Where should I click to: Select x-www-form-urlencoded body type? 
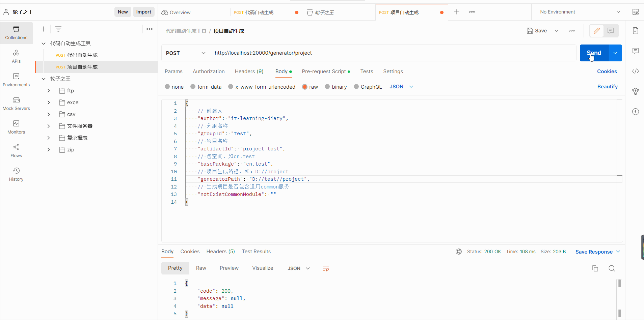click(231, 87)
